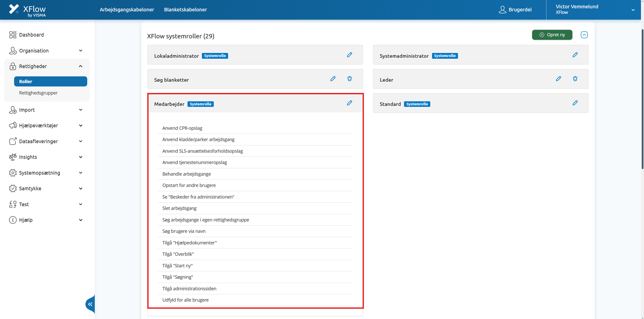Edit the Medarbejder role pencil icon
This screenshot has height=319, width=644.
tap(349, 103)
